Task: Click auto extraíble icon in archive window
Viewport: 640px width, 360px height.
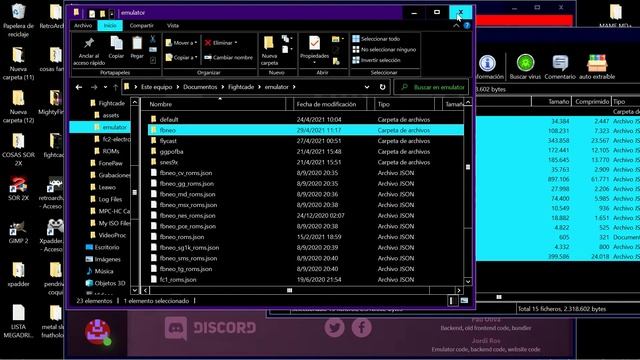Action: click(x=597, y=63)
